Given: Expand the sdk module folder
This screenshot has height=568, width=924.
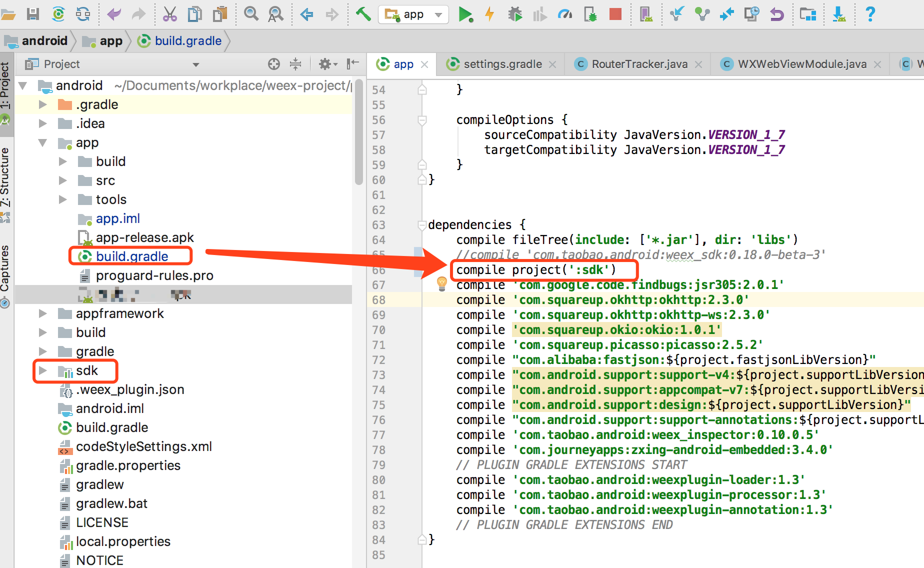Looking at the screenshot, I should [x=43, y=370].
